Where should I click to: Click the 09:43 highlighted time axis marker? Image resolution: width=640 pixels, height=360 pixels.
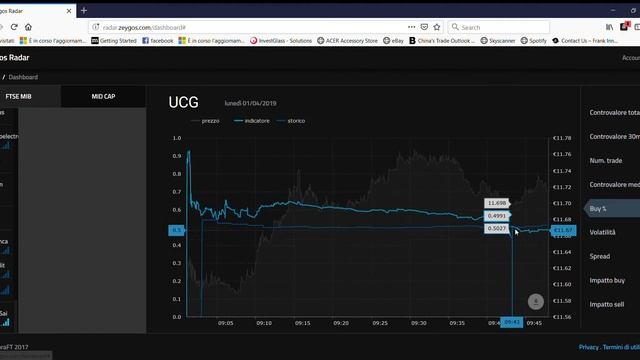511,322
